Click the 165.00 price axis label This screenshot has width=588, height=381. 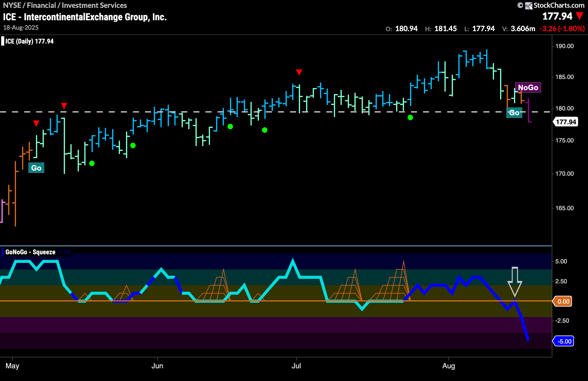(x=564, y=208)
